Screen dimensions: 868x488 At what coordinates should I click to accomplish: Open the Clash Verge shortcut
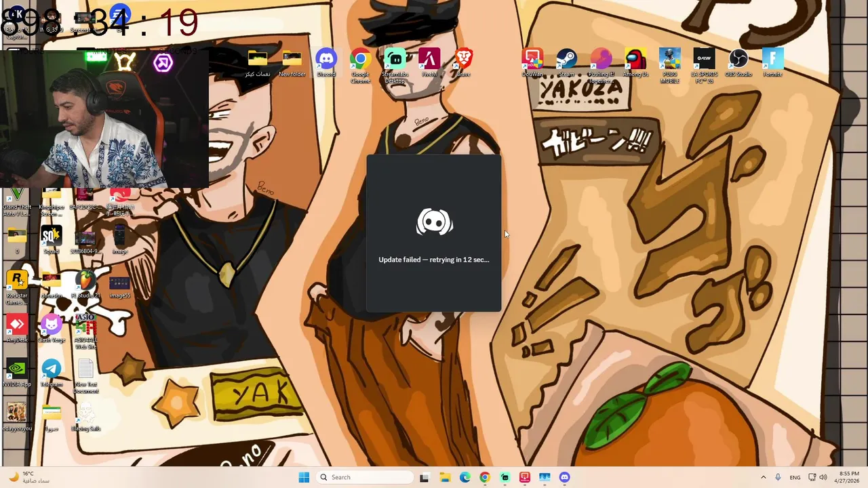pyautogui.click(x=51, y=329)
